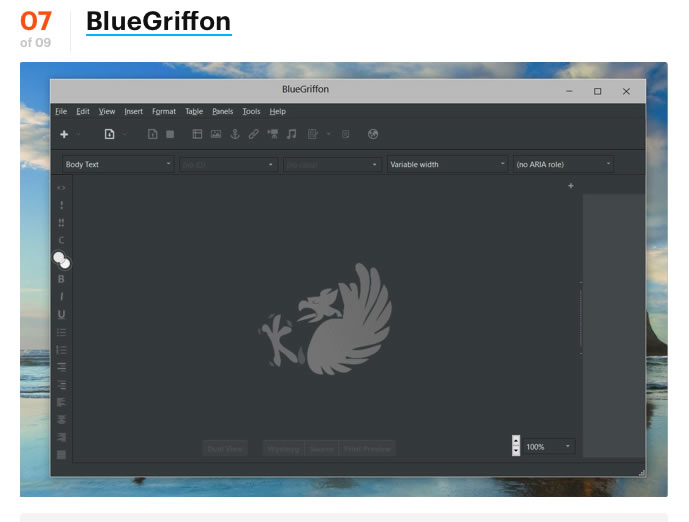Screen dimensions: 689x522
Task: Toggle Underline formatting in the left sidebar
Action: 61,314
